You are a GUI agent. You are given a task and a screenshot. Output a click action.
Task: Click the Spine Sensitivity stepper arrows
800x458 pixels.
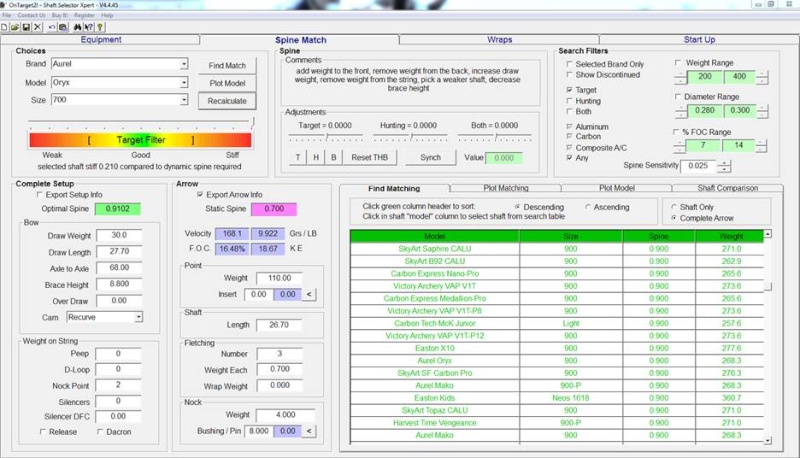click(x=724, y=166)
